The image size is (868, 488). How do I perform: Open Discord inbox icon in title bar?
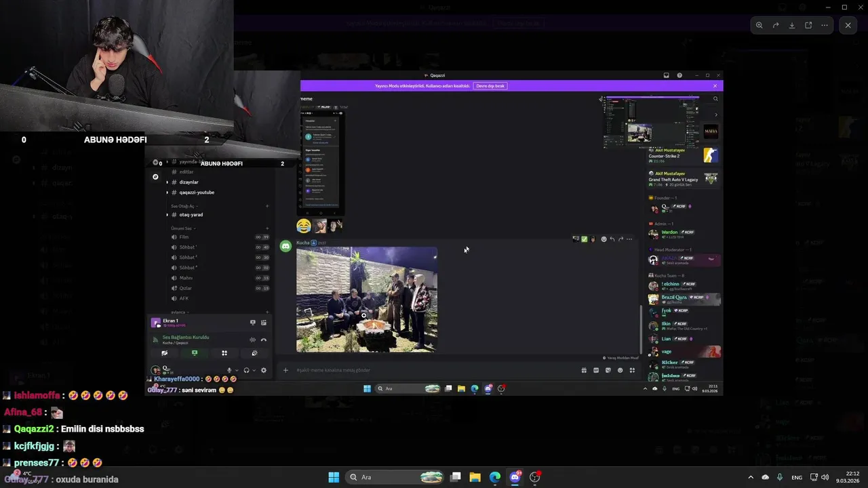tap(667, 75)
